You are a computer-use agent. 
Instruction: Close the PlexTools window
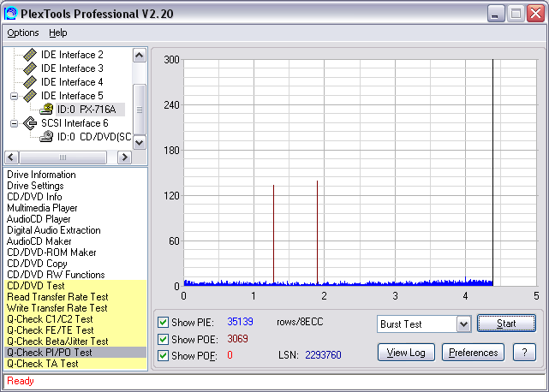tap(535, 14)
